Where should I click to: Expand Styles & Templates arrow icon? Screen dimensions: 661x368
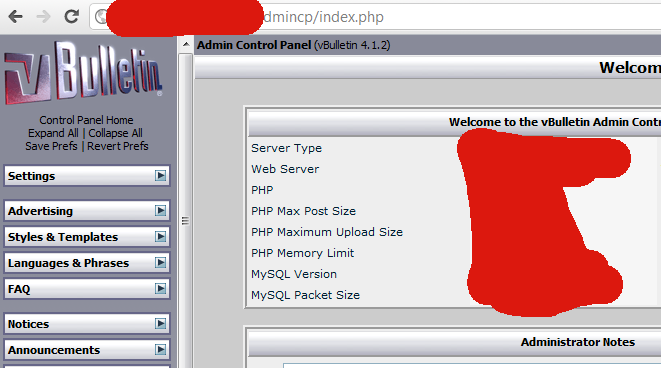160,236
